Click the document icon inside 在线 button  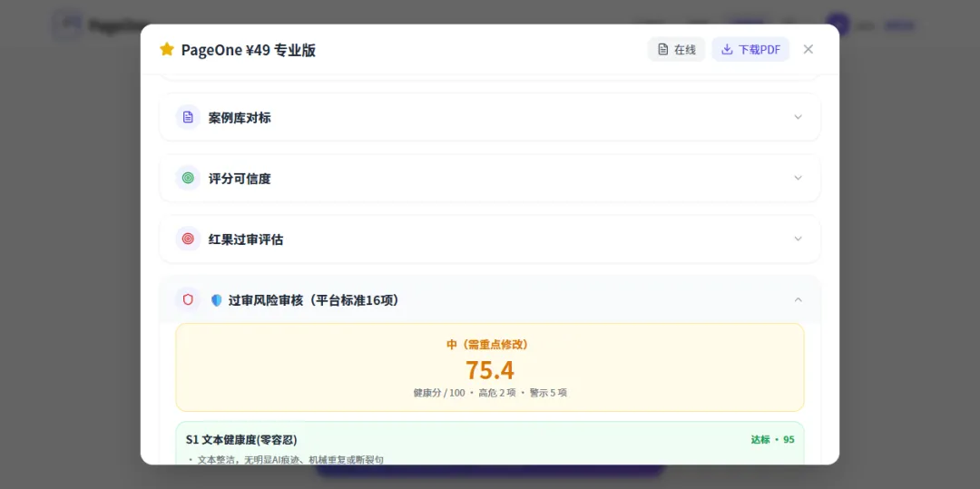click(663, 49)
